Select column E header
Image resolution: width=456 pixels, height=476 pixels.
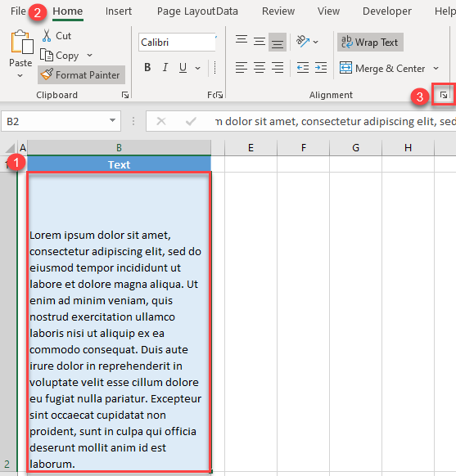251,148
